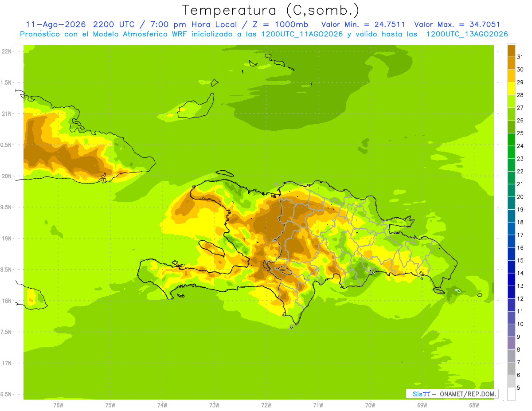Click the "6" color scale label
Screen dimensions: 532x411
(x=519, y=375)
